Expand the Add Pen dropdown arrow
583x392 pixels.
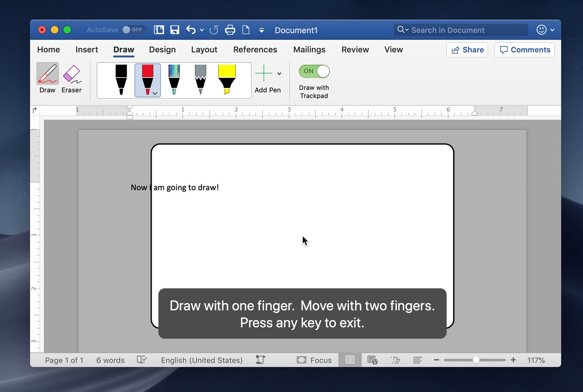pyautogui.click(x=279, y=73)
